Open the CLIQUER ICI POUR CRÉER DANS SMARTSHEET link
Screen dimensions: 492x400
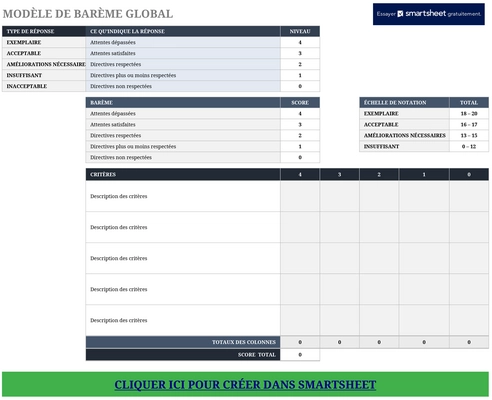click(245, 385)
